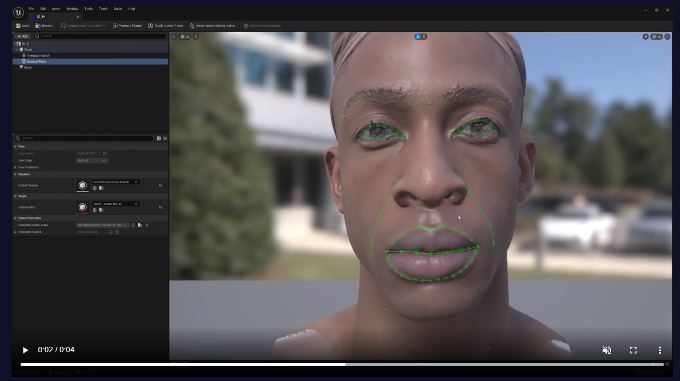Open the Help menu

(131, 8)
